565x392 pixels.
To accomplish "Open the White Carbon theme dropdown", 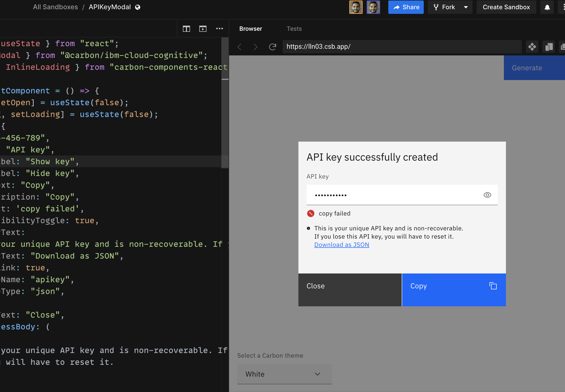I will pos(284,374).
